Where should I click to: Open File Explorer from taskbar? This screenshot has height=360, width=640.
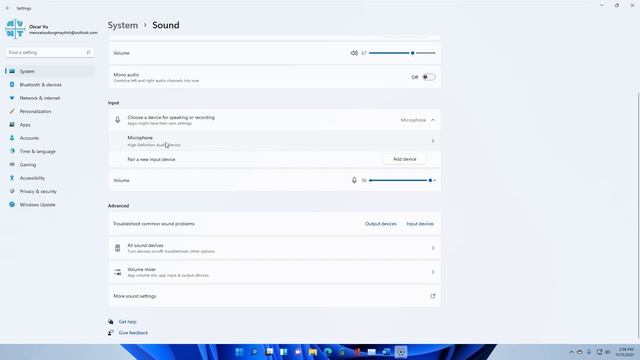[313, 352]
